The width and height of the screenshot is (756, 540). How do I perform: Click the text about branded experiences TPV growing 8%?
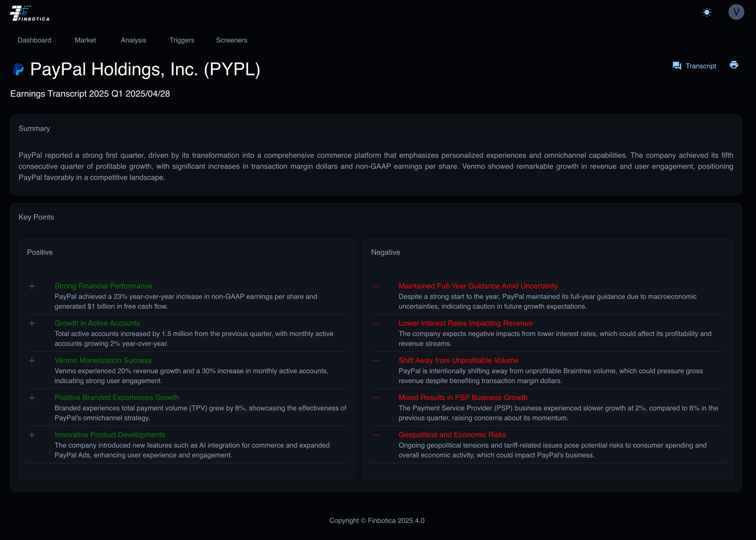(200, 413)
